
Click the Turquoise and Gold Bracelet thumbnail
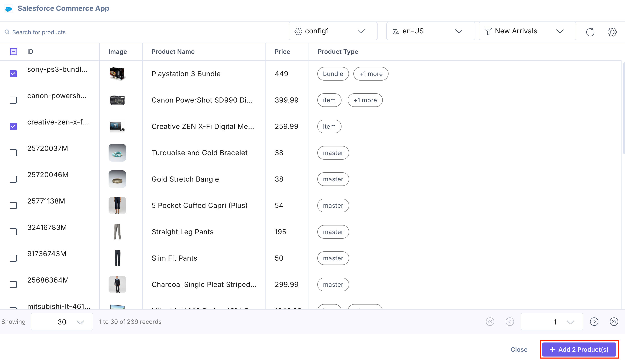tap(117, 153)
